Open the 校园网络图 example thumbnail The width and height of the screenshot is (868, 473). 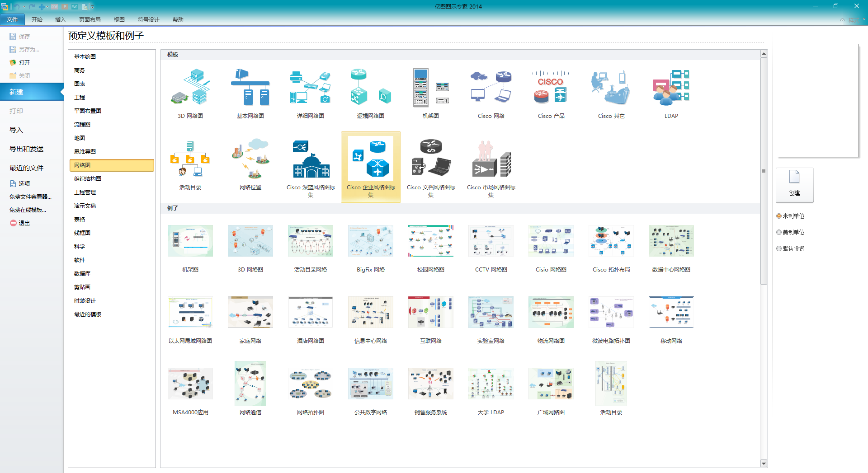pos(430,241)
